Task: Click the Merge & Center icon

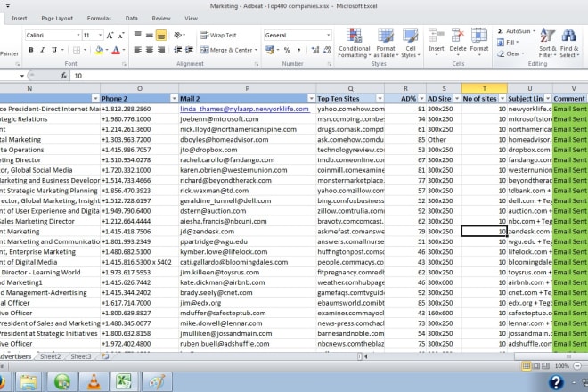Action: click(x=207, y=50)
